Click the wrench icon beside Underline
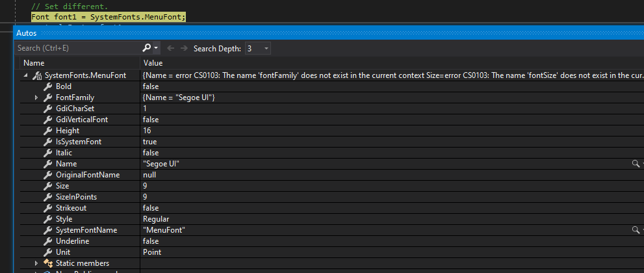644x273 pixels. point(47,242)
